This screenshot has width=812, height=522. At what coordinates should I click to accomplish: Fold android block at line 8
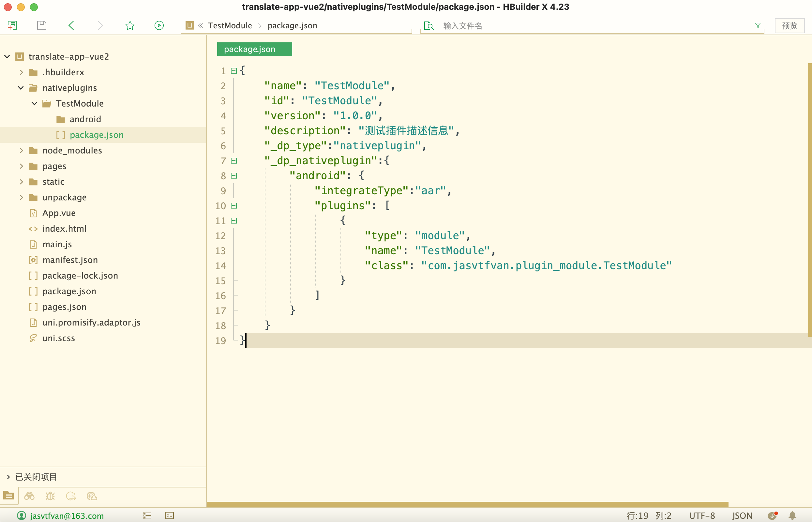coord(234,175)
